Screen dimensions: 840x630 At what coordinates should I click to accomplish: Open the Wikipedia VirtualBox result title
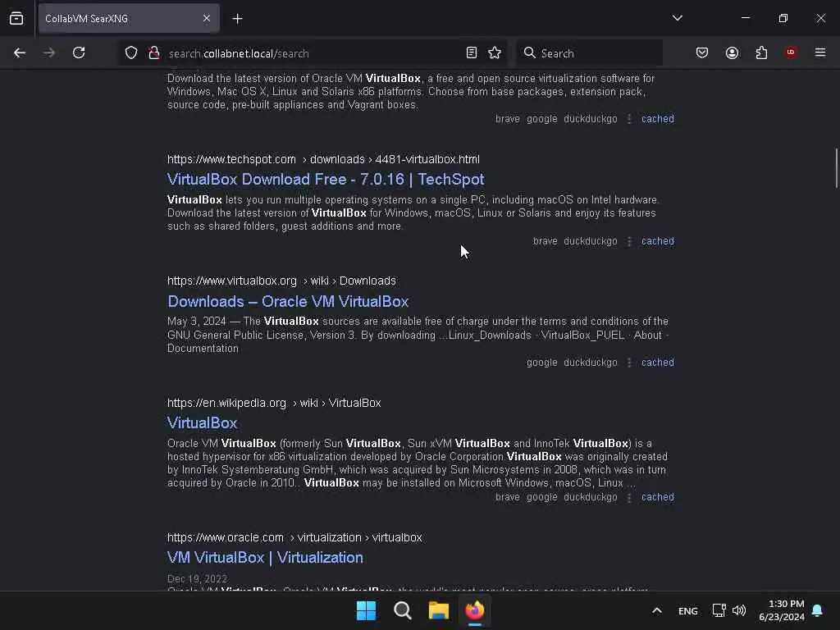202,423
